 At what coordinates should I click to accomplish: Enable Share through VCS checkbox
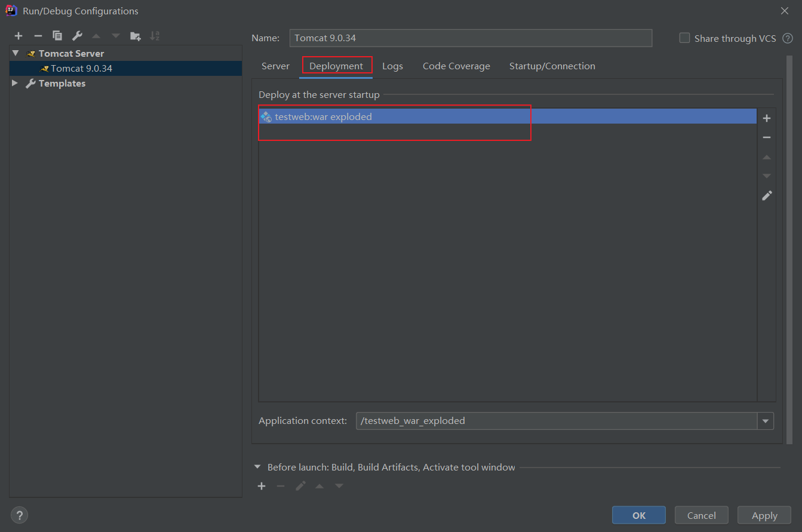pyautogui.click(x=684, y=38)
